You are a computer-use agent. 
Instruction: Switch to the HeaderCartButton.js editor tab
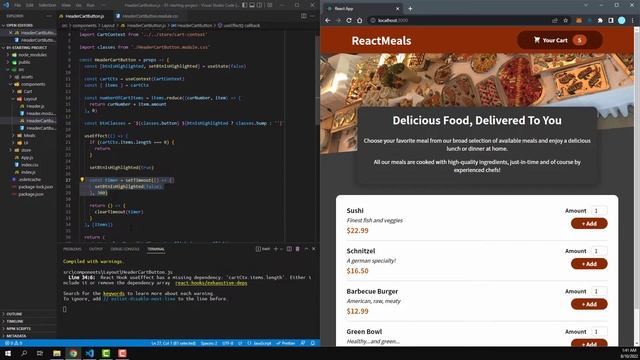click(x=84, y=16)
